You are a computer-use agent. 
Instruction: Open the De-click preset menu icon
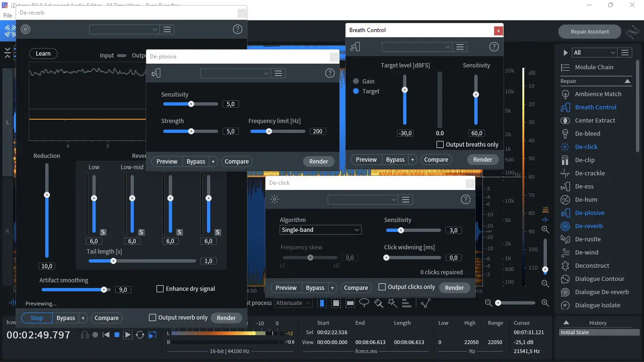[x=406, y=199]
